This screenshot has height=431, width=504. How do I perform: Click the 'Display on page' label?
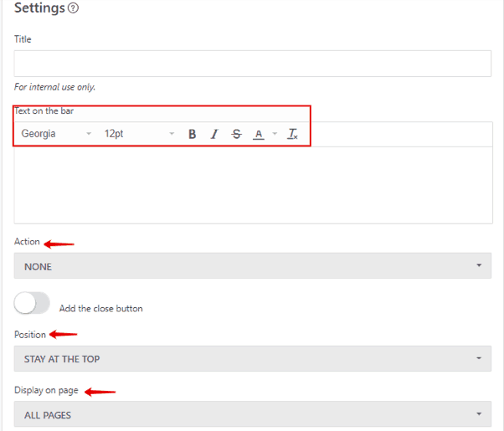pyautogui.click(x=47, y=390)
